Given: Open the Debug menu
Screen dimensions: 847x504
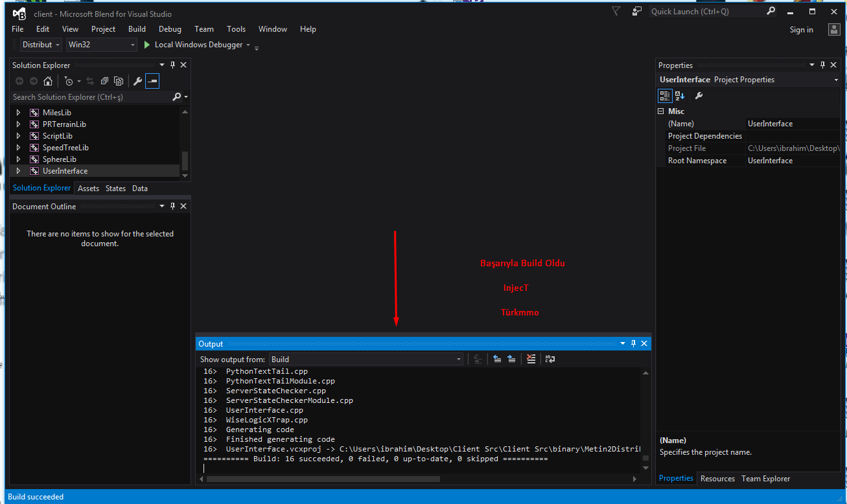Looking at the screenshot, I should pyautogui.click(x=170, y=29).
